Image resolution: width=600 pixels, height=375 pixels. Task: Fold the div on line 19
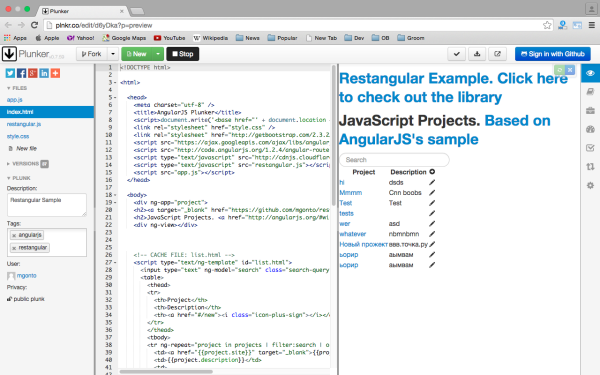[x=115, y=202]
